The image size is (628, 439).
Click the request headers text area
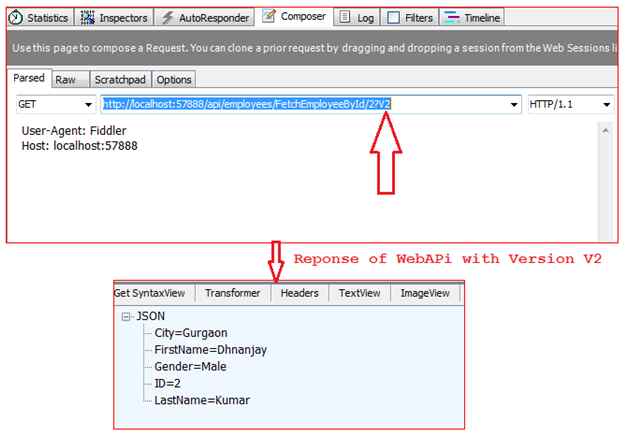(307, 181)
